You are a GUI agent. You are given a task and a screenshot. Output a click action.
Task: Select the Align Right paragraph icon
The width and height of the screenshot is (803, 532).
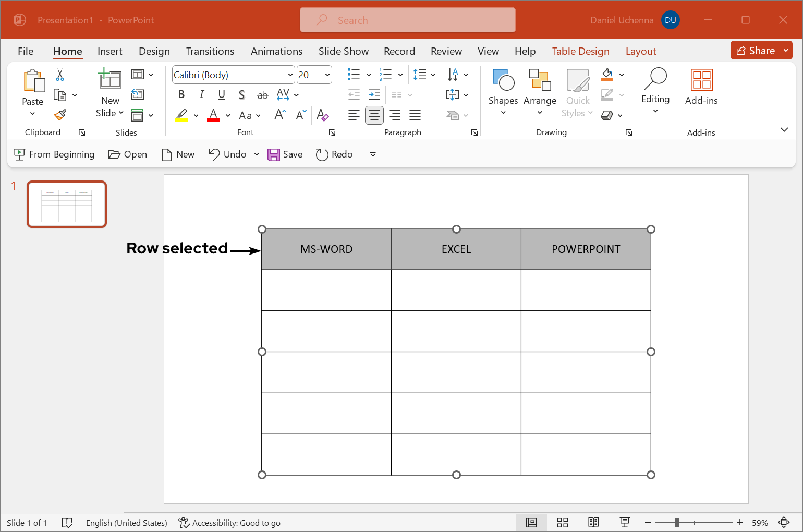coord(395,115)
